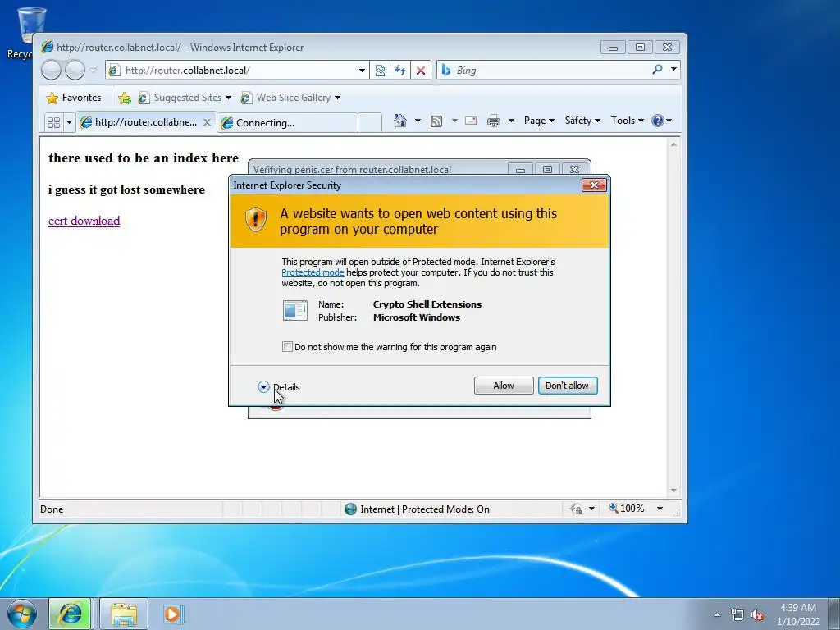Open the Favorites star button
The image size is (840, 630).
point(73,98)
